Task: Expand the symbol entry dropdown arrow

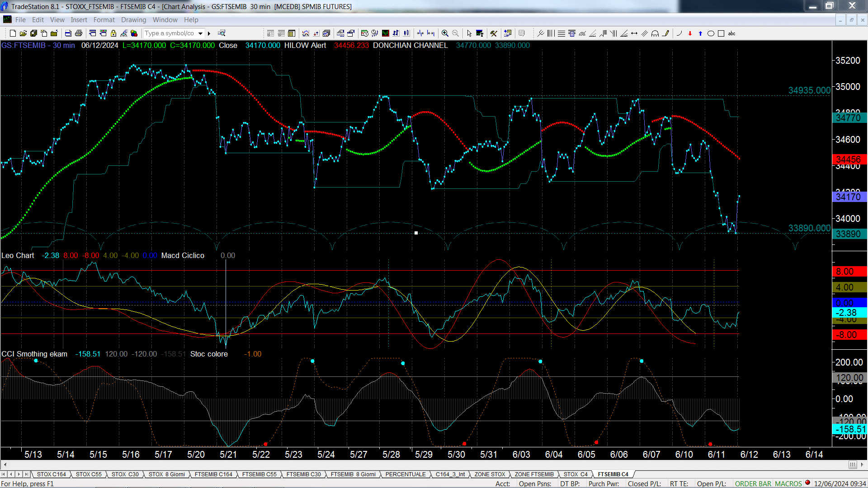Action: pos(200,33)
